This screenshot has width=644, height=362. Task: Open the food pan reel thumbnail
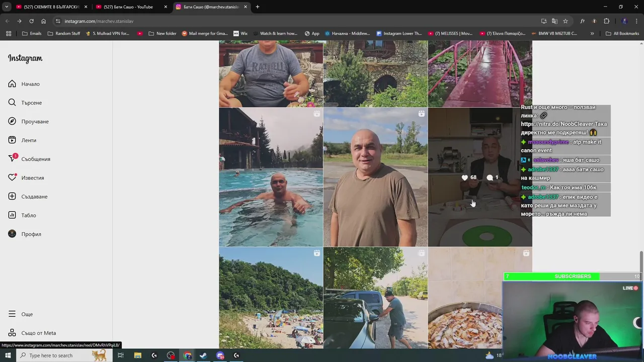coord(465,298)
